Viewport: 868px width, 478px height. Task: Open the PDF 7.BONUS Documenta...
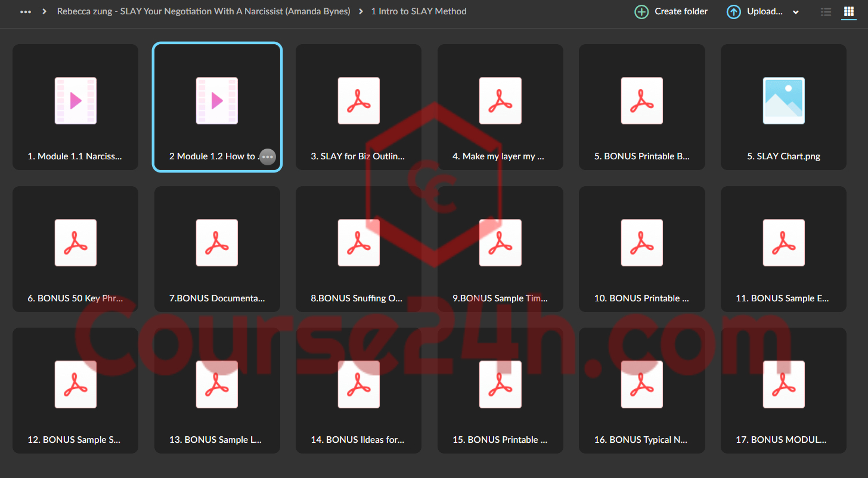[x=217, y=249]
